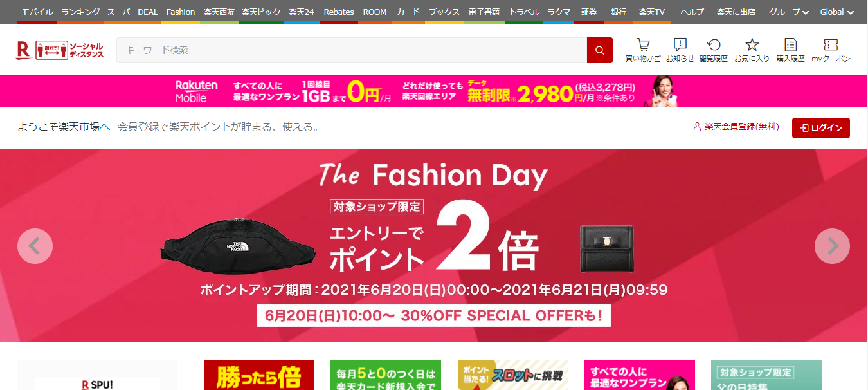Expand the グループ dropdown menu
Screen dimensions: 868x390
tap(789, 12)
